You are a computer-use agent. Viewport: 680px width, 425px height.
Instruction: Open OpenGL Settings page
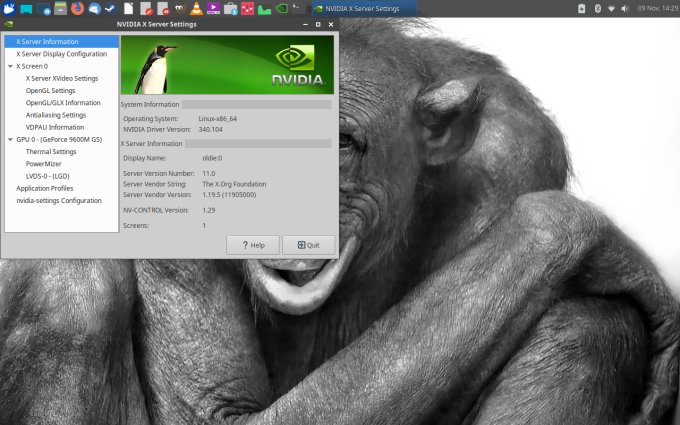point(50,91)
